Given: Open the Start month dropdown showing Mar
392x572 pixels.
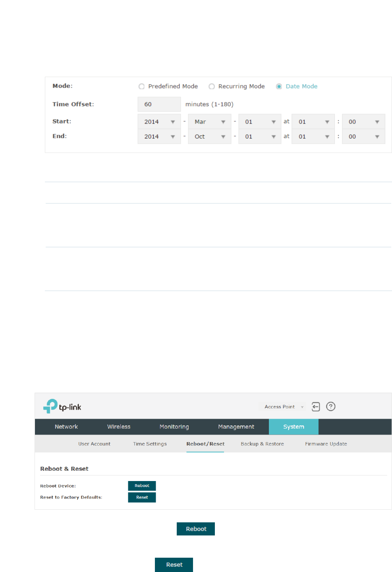Looking at the screenshot, I should (210, 122).
